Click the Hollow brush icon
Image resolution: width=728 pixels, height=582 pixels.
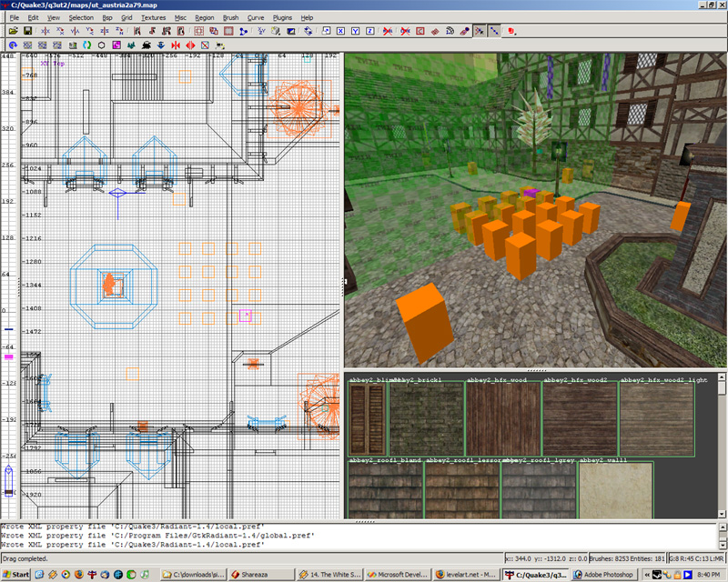click(228, 31)
